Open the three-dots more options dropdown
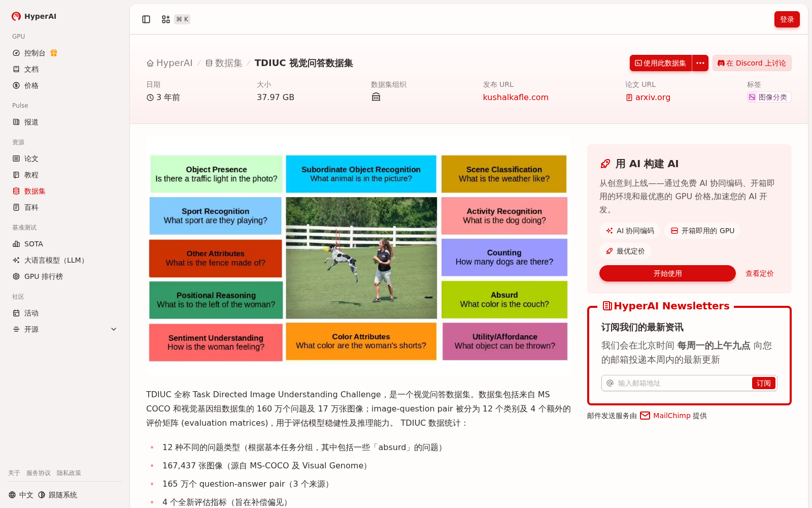Viewport: 812px width, 508px height. pyautogui.click(x=700, y=63)
